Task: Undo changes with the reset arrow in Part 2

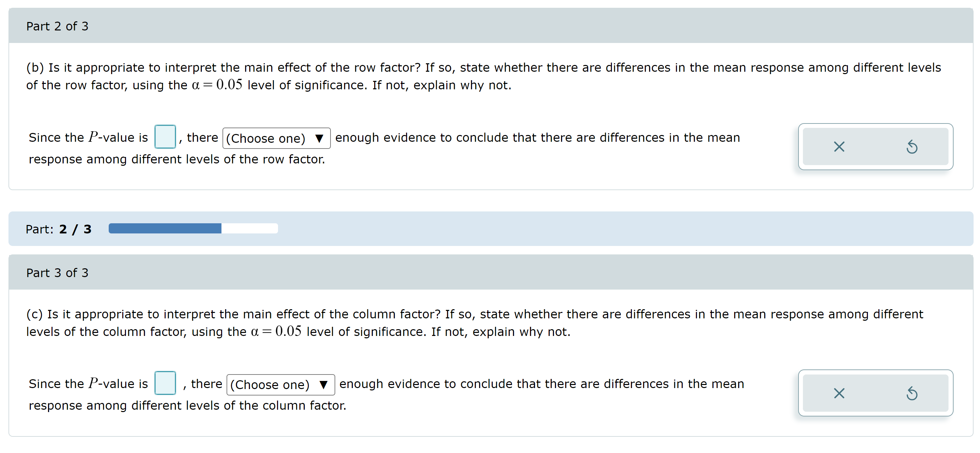Action: coord(913,147)
